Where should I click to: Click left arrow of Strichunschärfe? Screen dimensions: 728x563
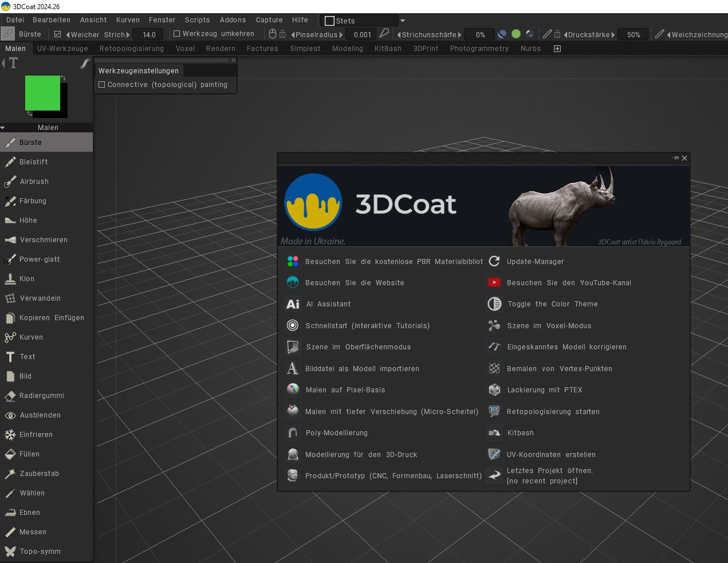pyautogui.click(x=399, y=35)
